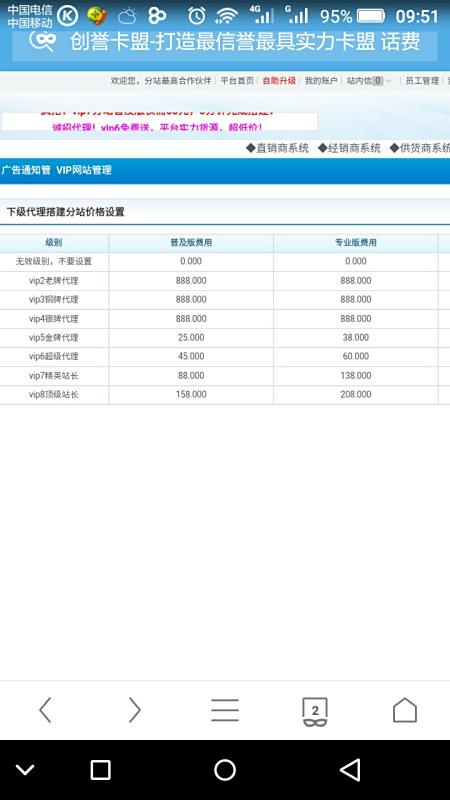Select the vip3铜牌代理 row label

pos(54,299)
